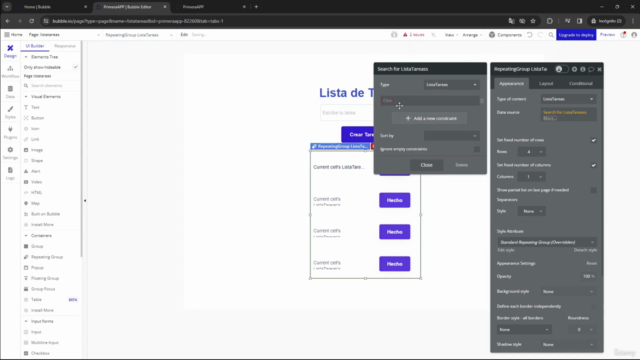Image resolution: width=640 pixels, height=360 pixels.
Task: Collapse the Input forms section
Action: click(26, 321)
